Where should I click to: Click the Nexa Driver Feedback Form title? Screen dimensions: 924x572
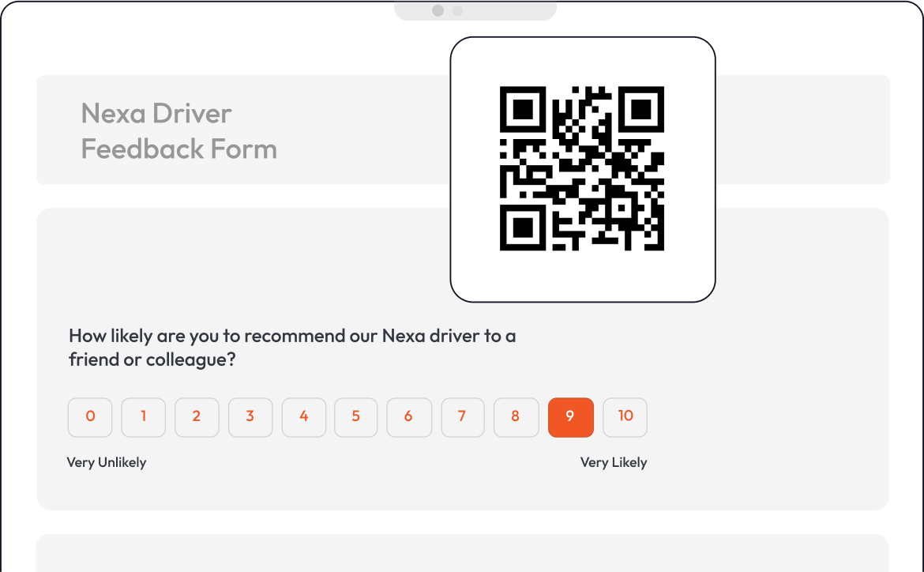[178, 131]
